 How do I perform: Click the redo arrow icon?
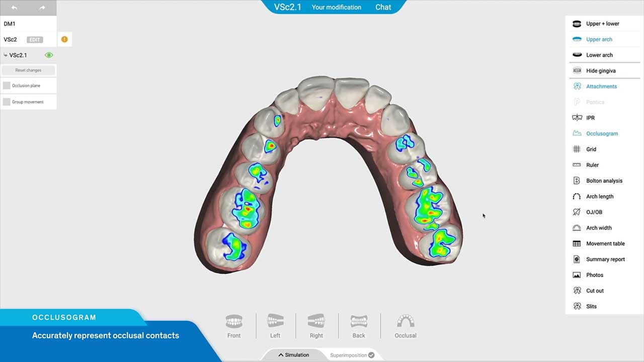point(42,8)
